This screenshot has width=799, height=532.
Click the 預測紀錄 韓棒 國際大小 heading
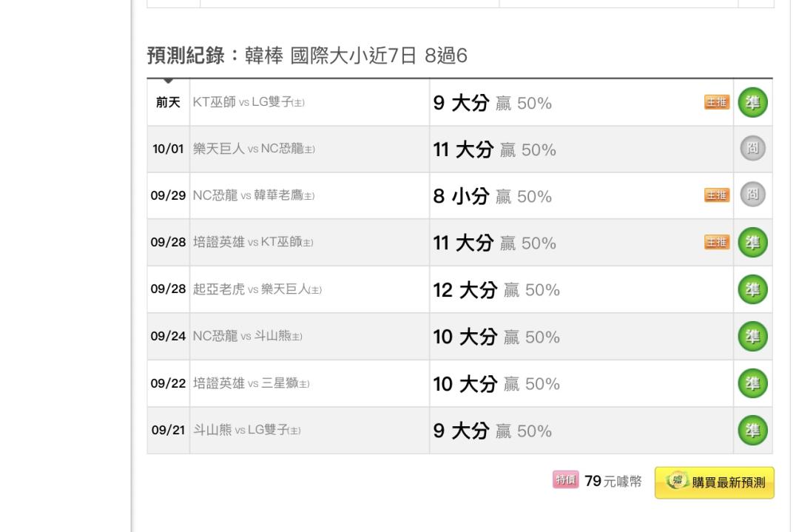click(307, 55)
